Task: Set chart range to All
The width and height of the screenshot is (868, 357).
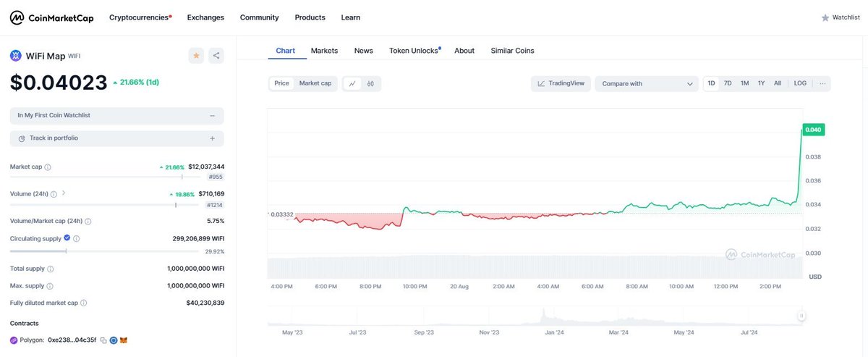Action: pos(778,84)
